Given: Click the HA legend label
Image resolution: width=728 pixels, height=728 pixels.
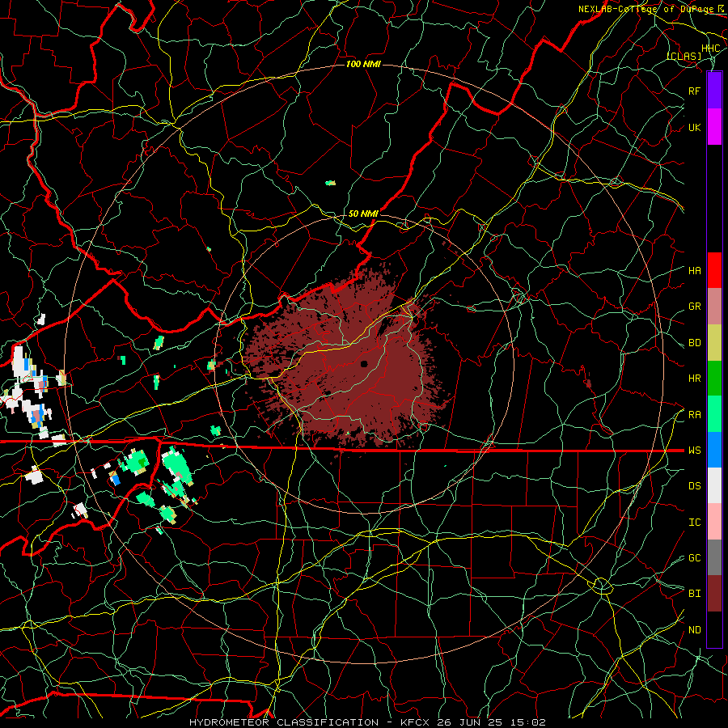Looking at the screenshot, I should pyautogui.click(x=695, y=271).
